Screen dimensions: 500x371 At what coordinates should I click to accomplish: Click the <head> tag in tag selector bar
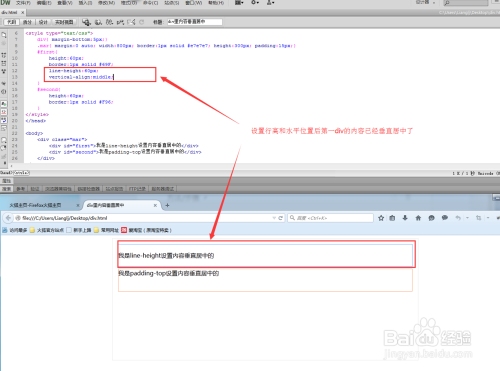[7, 173]
